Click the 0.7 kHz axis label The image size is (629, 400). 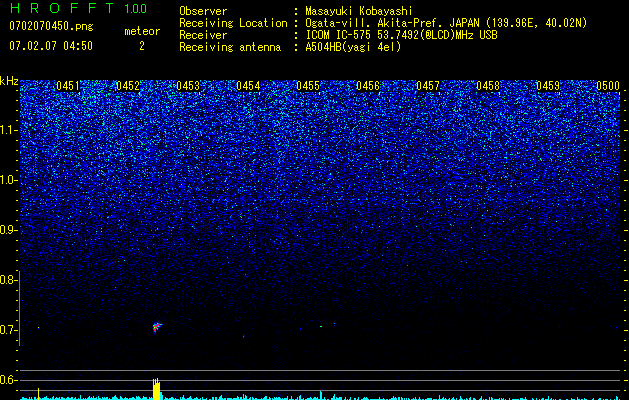[x=8, y=330]
